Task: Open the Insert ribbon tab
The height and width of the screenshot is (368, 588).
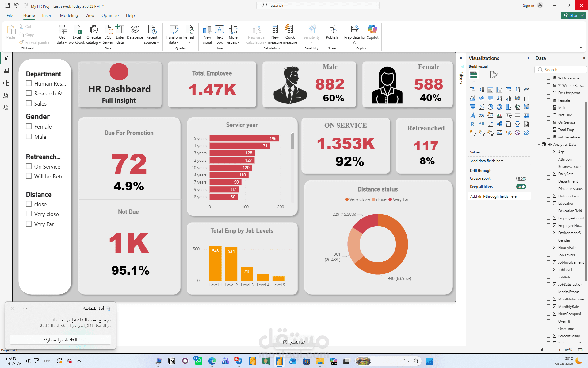Action: 47,15
